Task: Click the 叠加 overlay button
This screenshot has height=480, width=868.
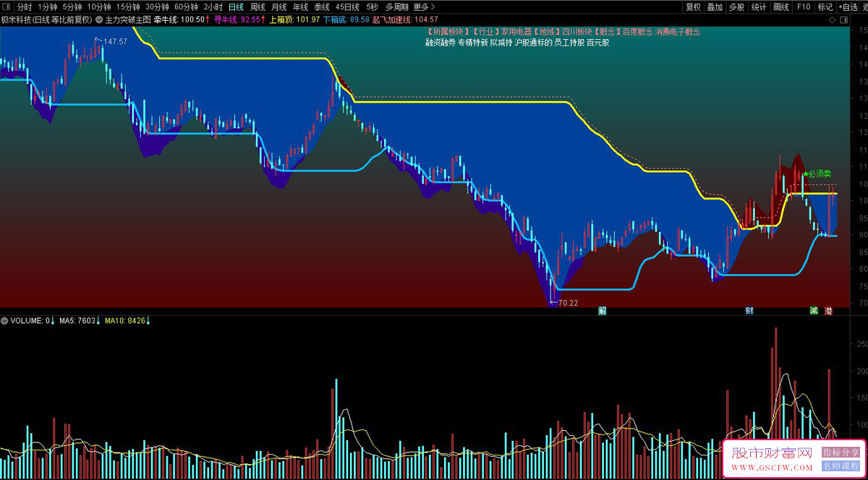Action: tap(715, 7)
